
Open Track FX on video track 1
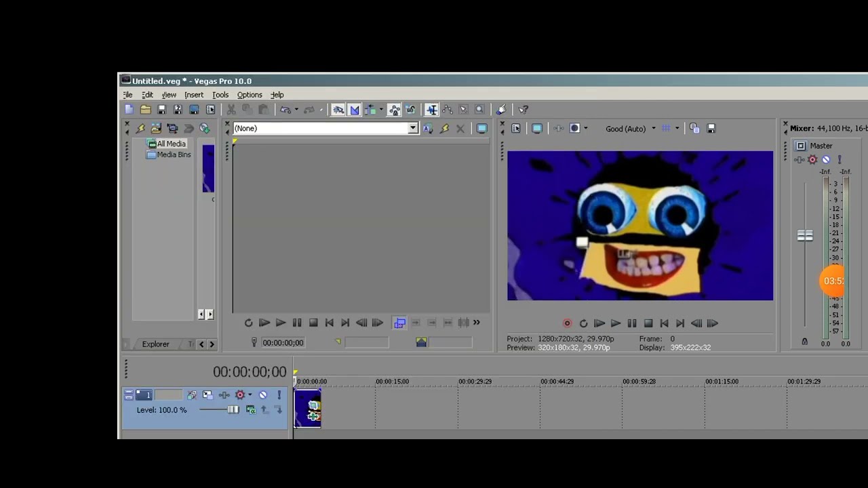pos(224,394)
